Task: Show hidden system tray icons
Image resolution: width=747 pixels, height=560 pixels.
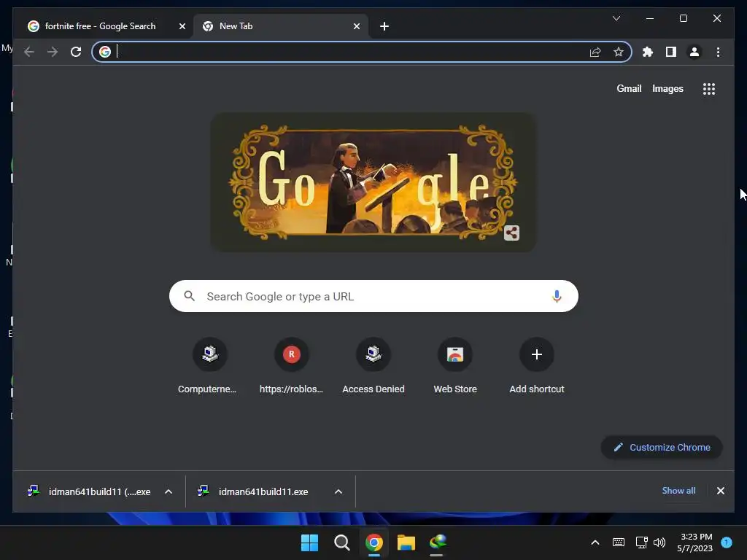Action: [595, 542]
